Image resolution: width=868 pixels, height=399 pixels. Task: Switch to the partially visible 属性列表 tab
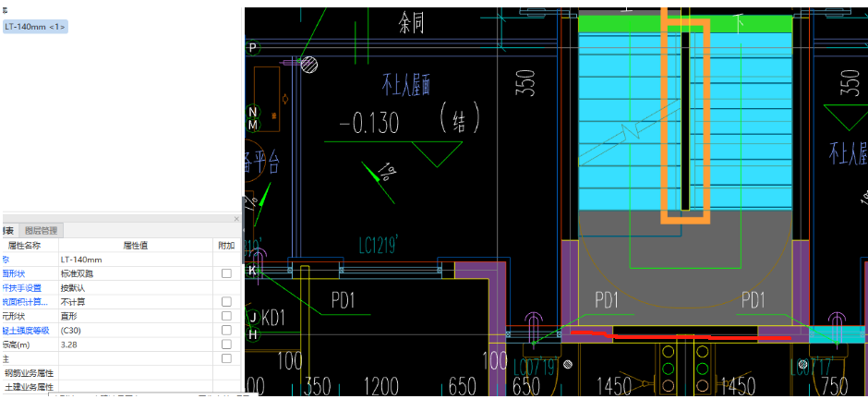(x=9, y=230)
